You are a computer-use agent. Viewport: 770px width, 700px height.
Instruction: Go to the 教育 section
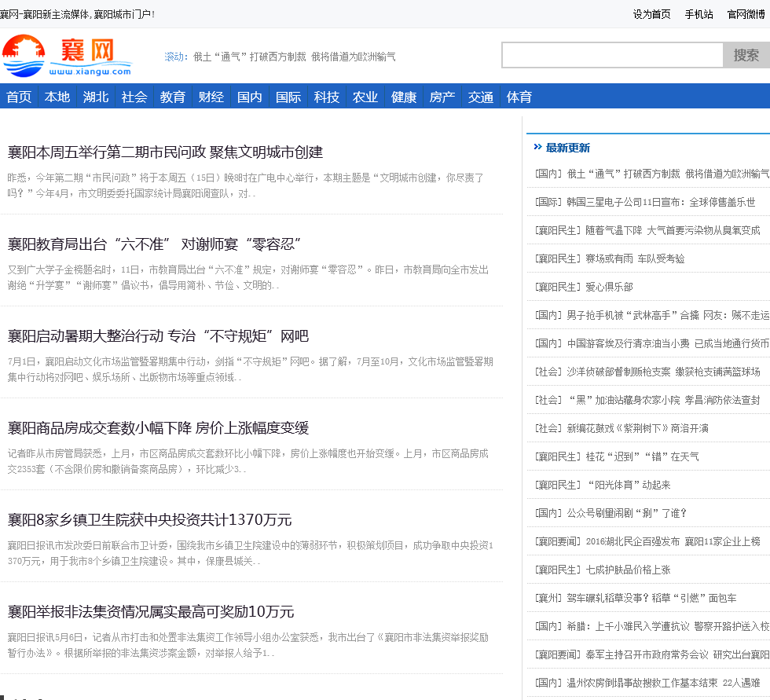pos(173,97)
